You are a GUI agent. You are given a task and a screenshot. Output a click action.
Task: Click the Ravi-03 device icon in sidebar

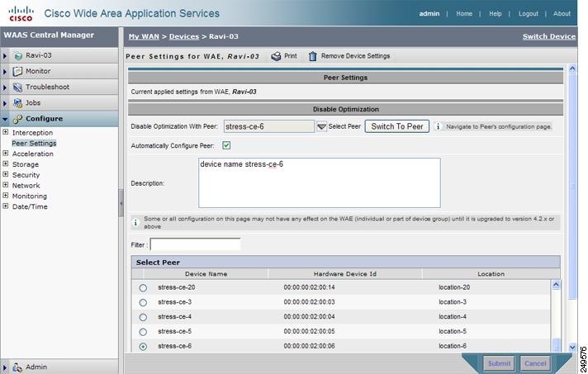click(18, 56)
